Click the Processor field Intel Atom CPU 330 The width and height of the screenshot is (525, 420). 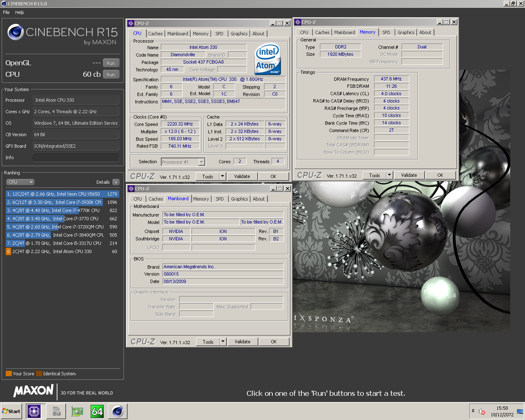point(76,100)
